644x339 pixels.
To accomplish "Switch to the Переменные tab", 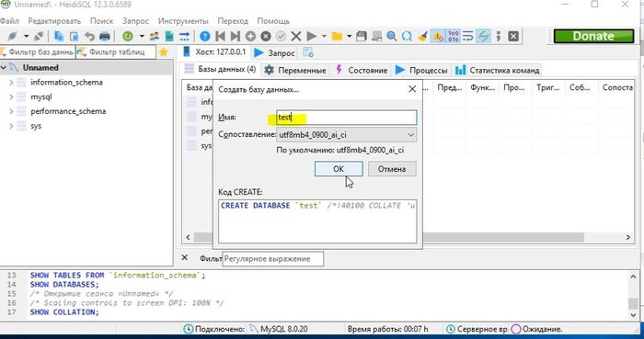I will [295, 70].
